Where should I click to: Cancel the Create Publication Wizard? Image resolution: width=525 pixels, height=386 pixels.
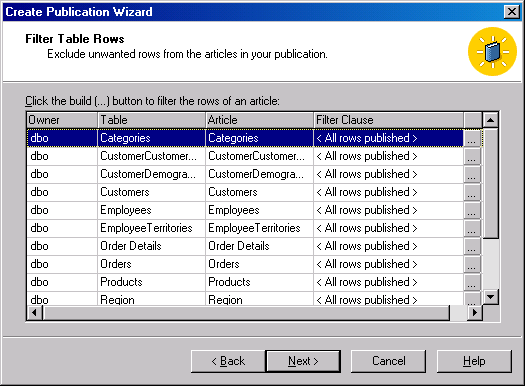point(388,361)
